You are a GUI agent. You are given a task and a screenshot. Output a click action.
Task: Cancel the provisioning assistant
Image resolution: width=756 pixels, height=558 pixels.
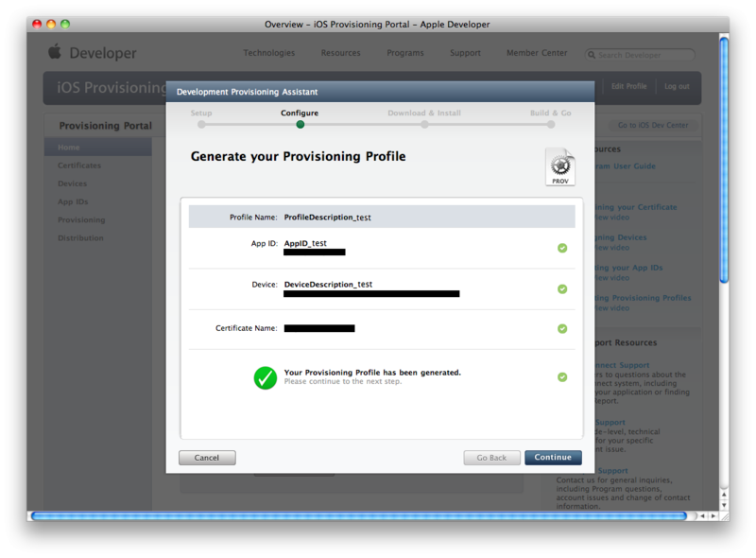(207, 458)
